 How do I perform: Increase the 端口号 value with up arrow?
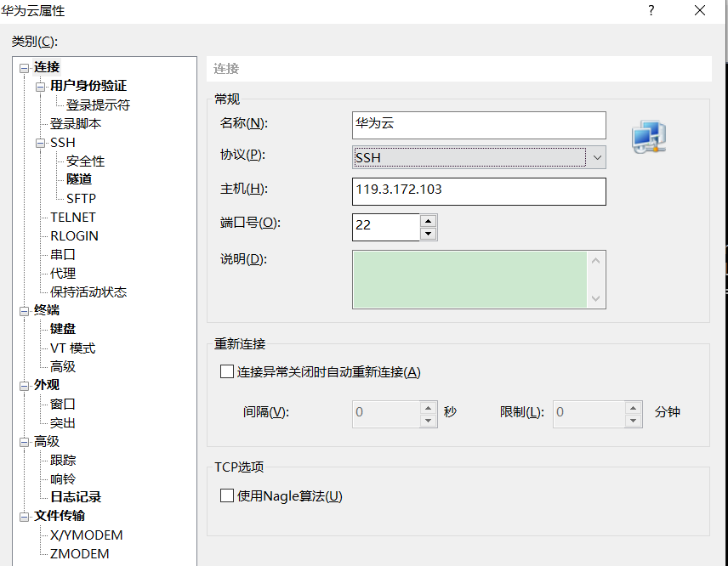(x=428, y=221)
